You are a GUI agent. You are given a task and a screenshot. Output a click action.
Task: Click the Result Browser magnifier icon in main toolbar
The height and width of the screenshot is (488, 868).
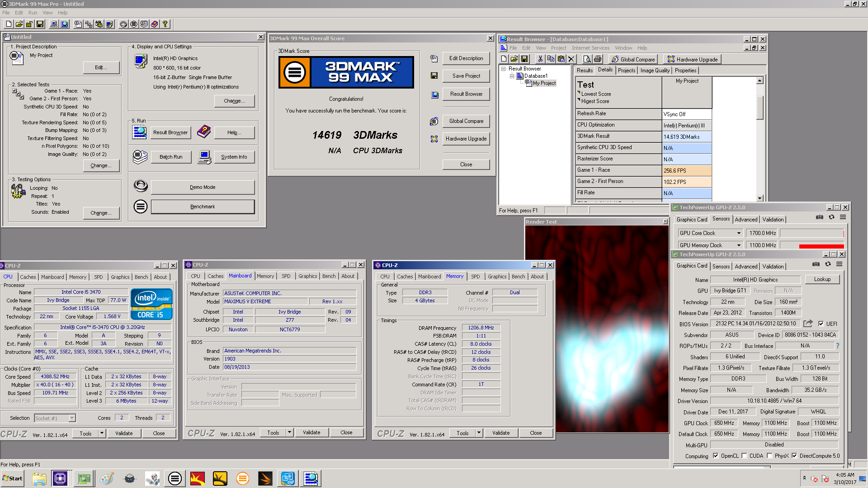pyautogui.click(x=64, y=24)
